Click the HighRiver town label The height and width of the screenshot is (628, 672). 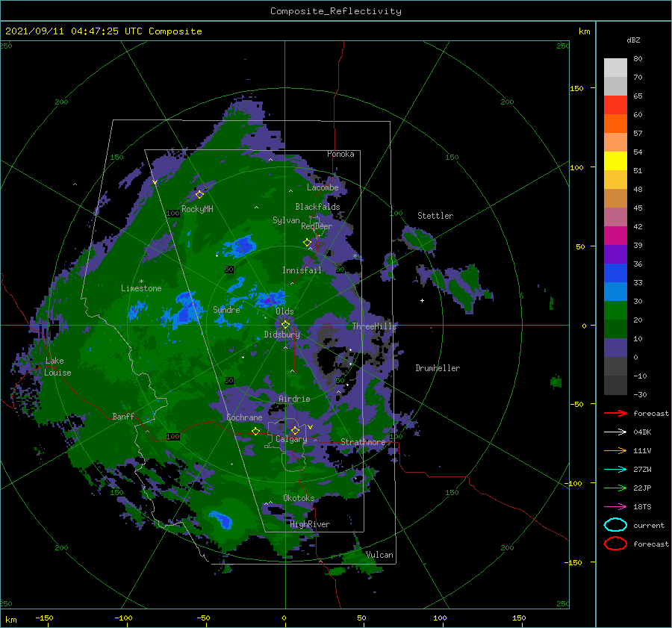click(x=310, y=525)
